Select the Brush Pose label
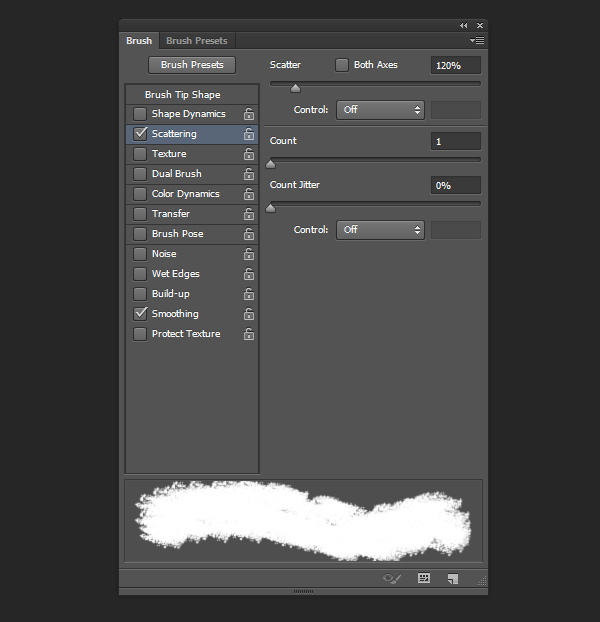Image resolution: width=600 pixels, height=622 pixels. (x=177, y=234)
